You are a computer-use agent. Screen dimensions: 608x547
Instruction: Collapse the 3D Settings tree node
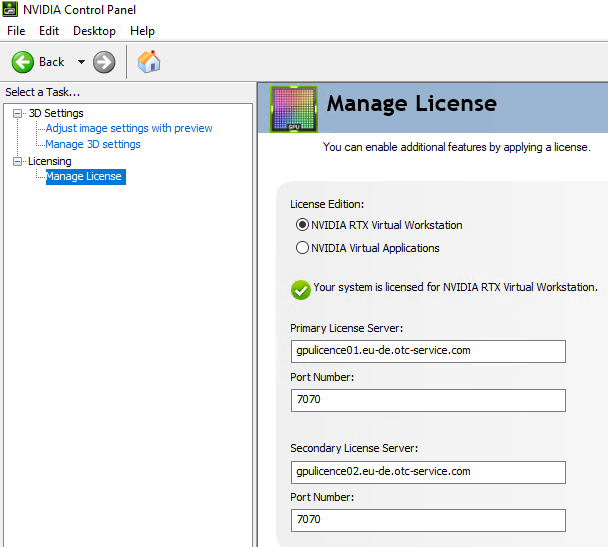[x=17, y=113]
